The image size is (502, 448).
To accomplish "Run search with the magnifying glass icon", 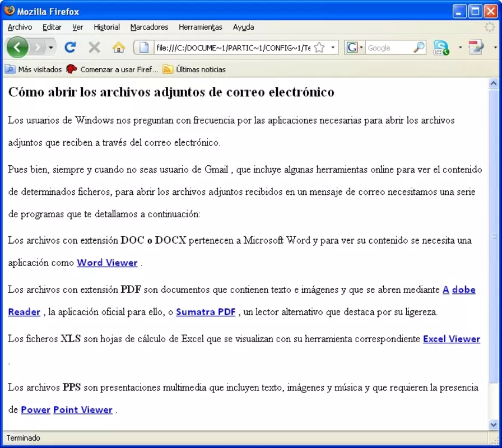I will click(x=419, y=48).
